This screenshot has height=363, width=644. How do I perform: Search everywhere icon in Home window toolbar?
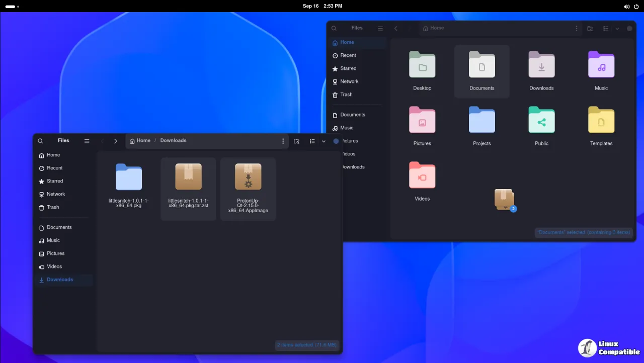(590, 29)
